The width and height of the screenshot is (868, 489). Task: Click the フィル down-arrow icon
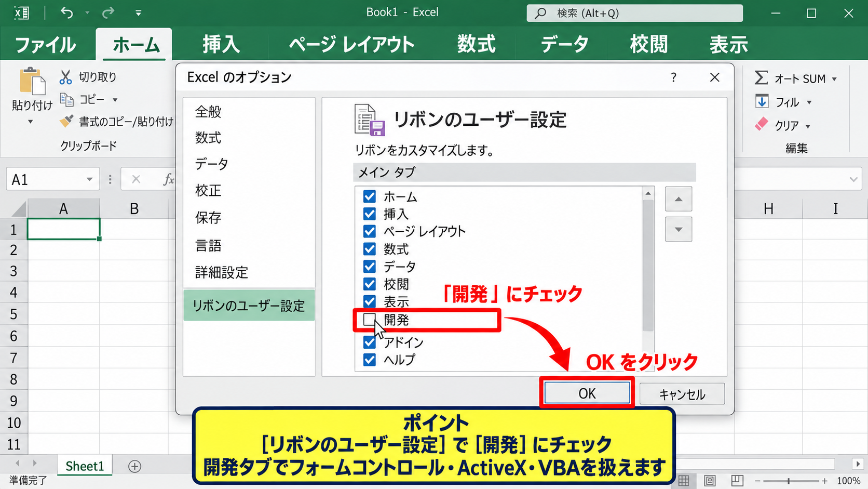[x=762, y=101]
